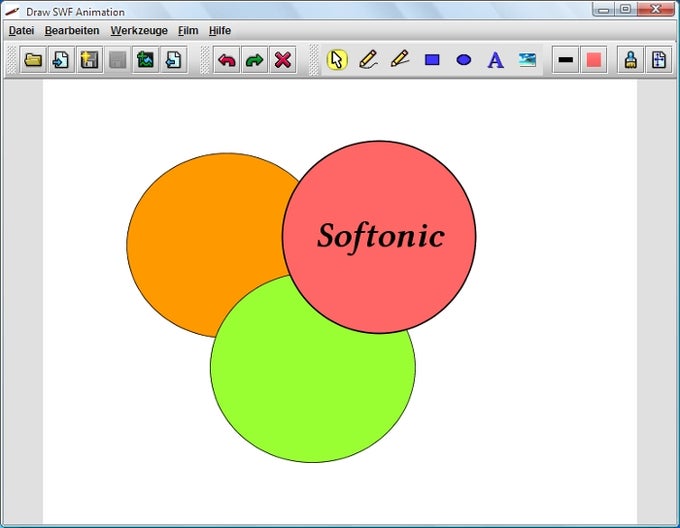Minimize the Draw SWF Animation window

tap(603, 9)
